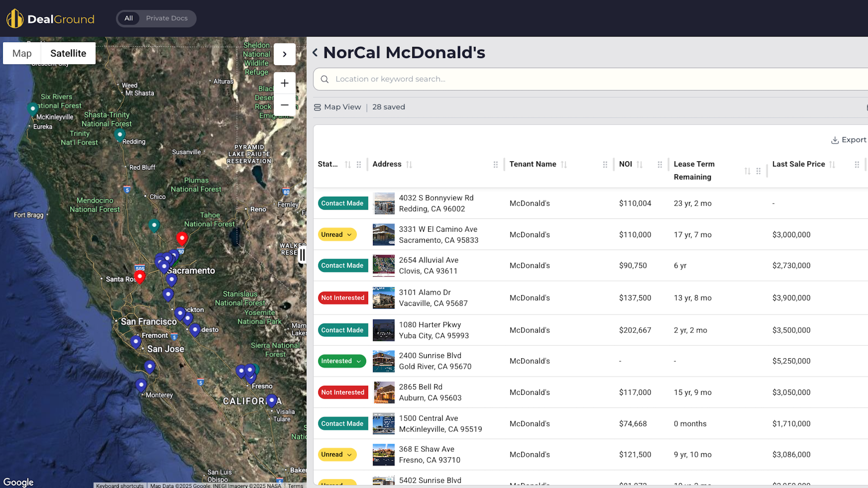Expand the map panel with the chevron arrow

click(284, 54)
